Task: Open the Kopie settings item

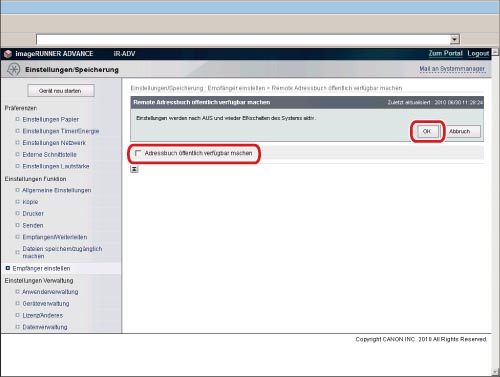Action: point(30,202)
